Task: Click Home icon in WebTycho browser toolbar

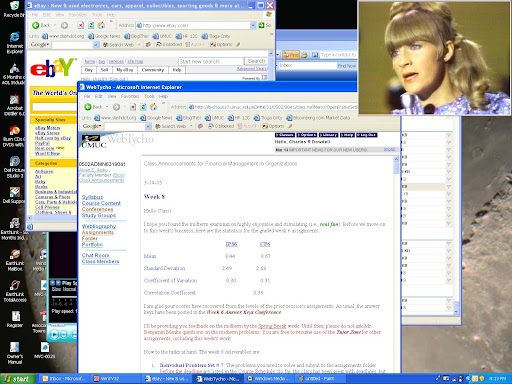Action: pos(153,107)
